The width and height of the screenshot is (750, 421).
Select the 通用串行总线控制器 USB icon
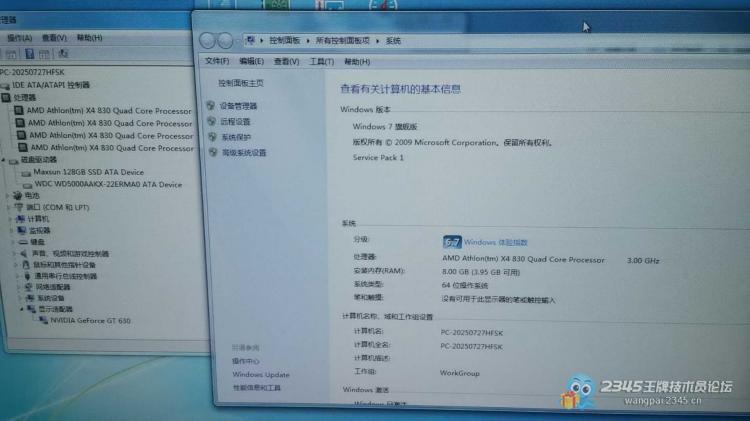click(27, 276)
